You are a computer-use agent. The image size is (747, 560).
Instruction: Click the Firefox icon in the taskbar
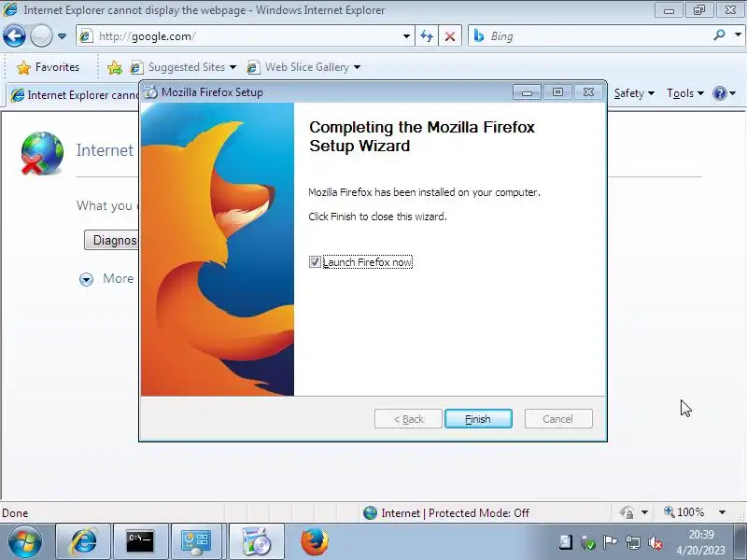[x=315, y=541]
